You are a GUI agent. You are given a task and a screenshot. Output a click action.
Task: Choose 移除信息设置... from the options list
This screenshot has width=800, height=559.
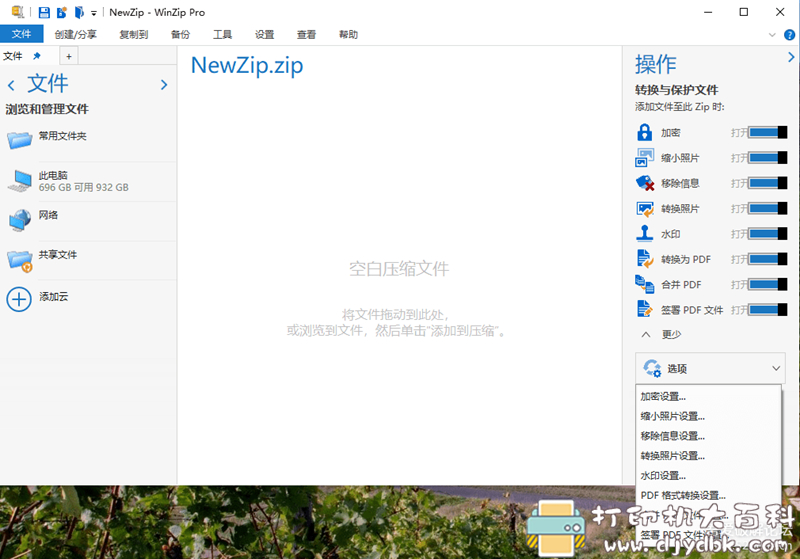(709, 436)
